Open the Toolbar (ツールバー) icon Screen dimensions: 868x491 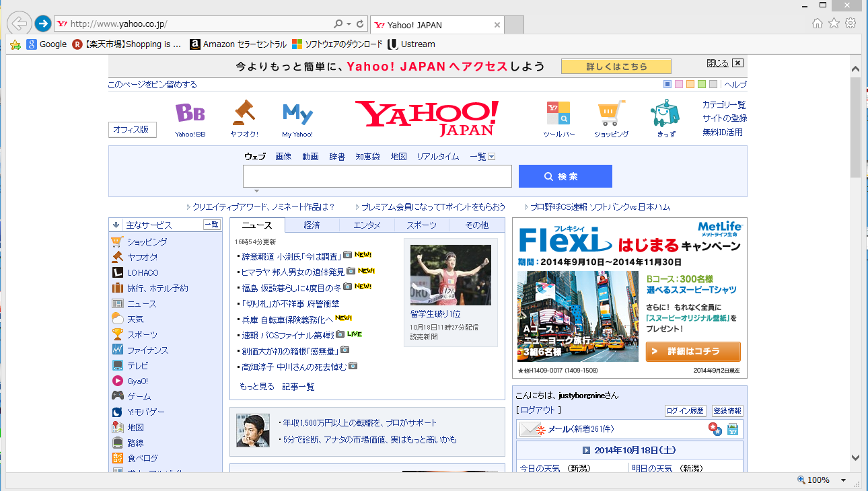(x=558, y=114)
